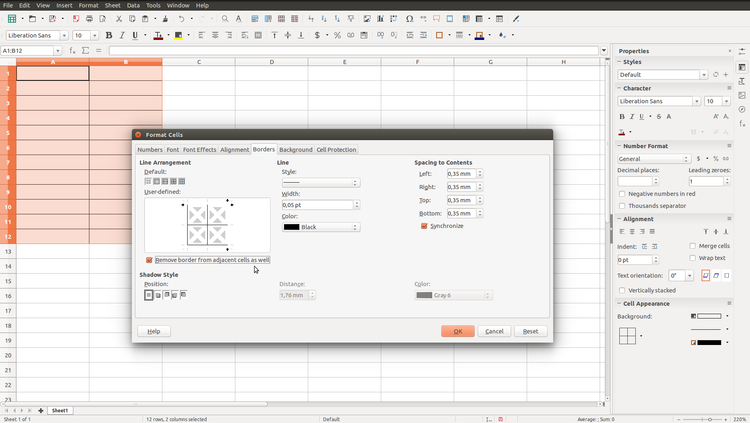This screenshot has width=750, height=423.
Task: Click the currency format dollar icon
Action: pos(317,35)
